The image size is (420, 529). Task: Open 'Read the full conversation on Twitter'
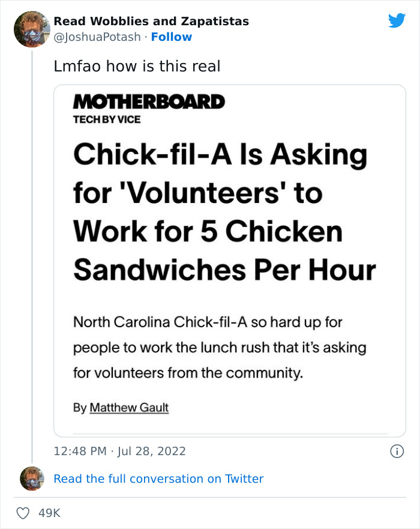coord(159,479)
